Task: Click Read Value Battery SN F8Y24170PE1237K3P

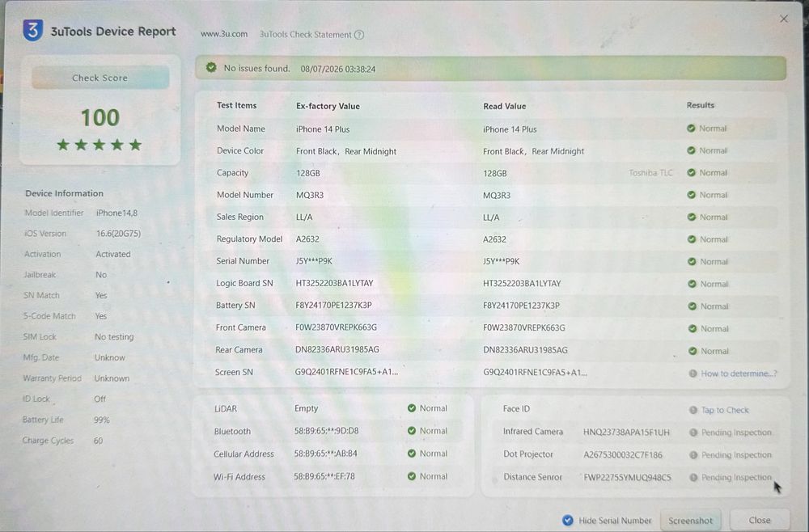Action: click(521, 305)
